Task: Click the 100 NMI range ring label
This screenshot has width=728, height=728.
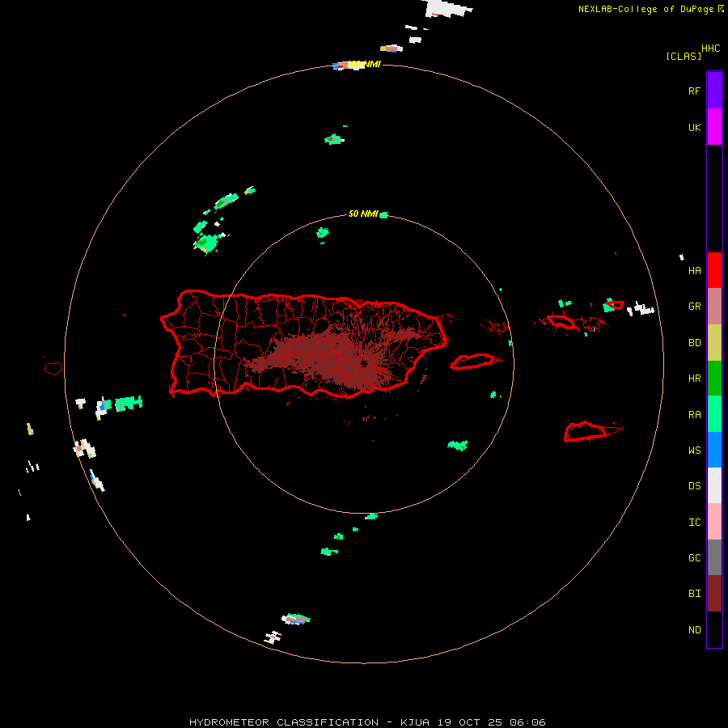Action: (x=363, y=64)
